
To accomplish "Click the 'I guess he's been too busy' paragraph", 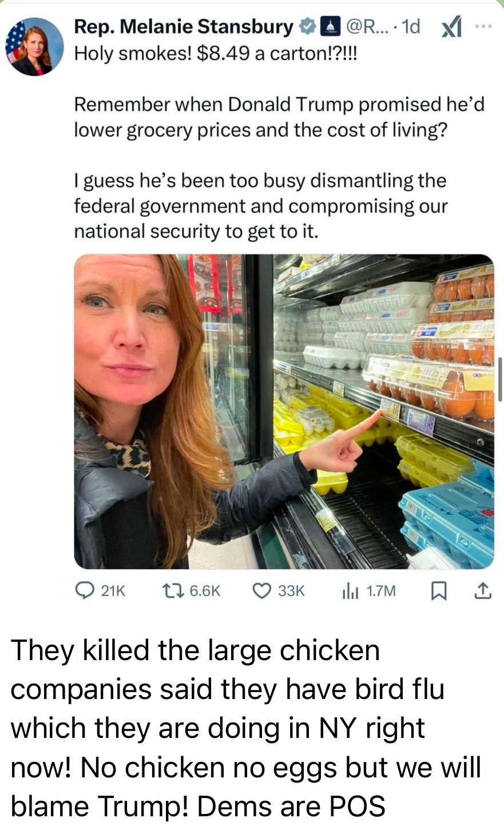I will click(261, 206).
